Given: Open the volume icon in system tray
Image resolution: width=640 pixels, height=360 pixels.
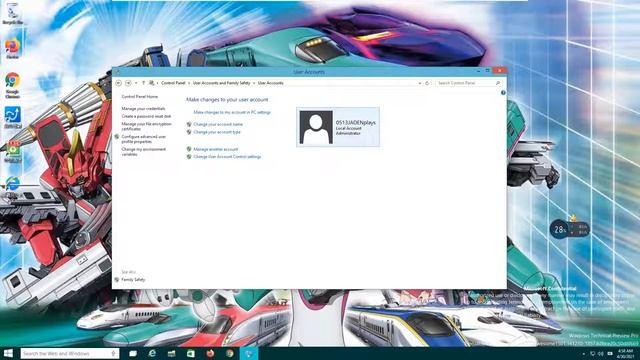Looking at the screenshot, I should (x=601, y=353).
